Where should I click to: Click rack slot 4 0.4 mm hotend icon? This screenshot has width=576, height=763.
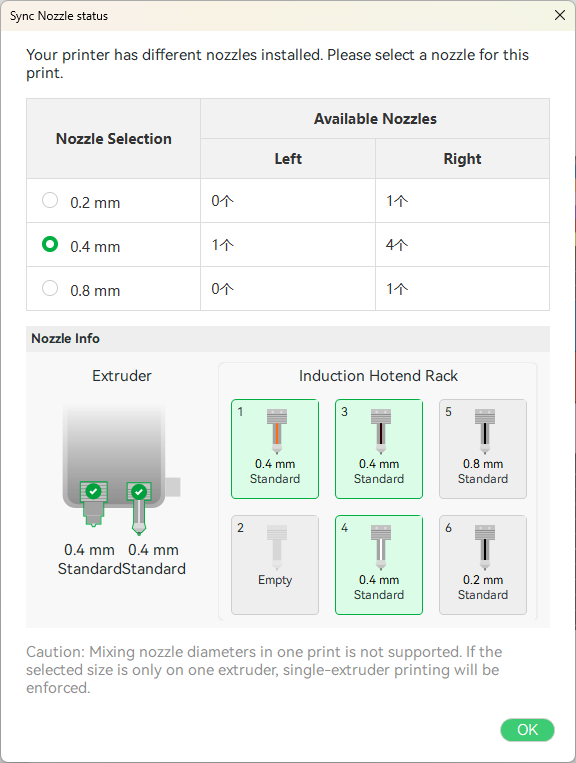coord(380,547)
